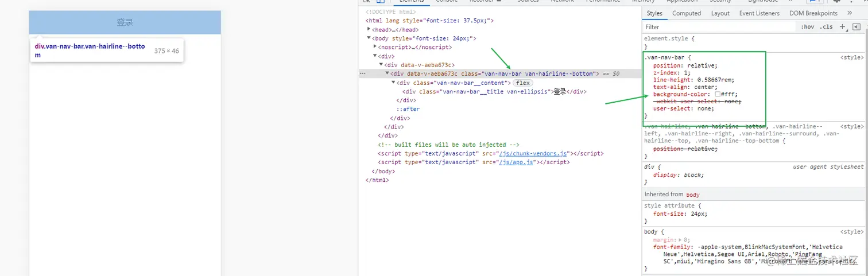Open the DOM Breakpoints tab
The image size is (868, 276).
[813, 13]
